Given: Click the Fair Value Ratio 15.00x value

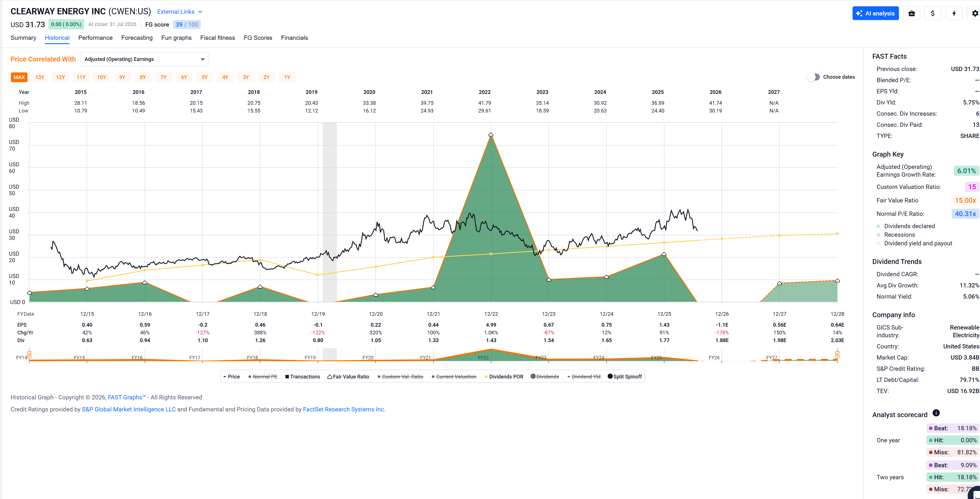Looking at the screenshot, I should 965,200.
